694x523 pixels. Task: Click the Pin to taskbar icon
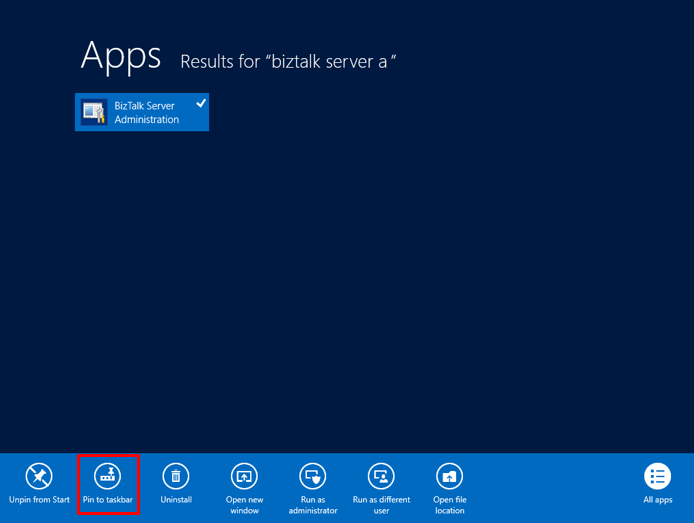point(107,476)
